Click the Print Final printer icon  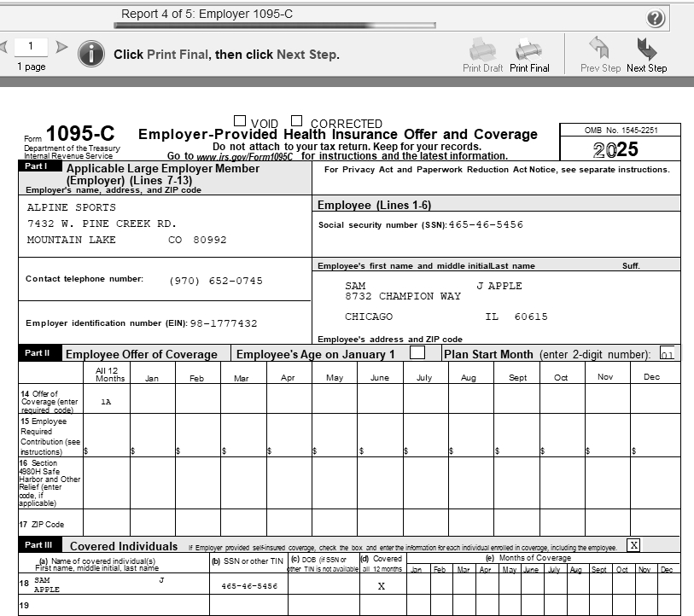coord(528,49)
